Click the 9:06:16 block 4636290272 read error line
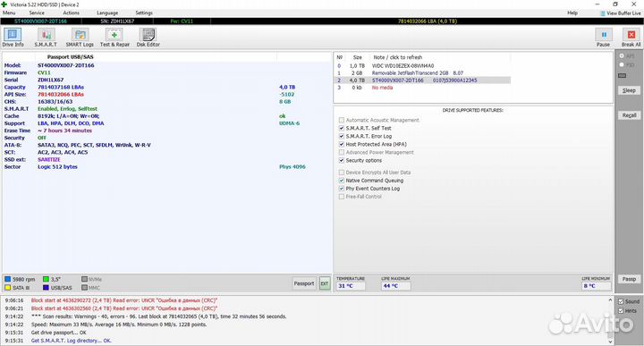 (124, 300)
